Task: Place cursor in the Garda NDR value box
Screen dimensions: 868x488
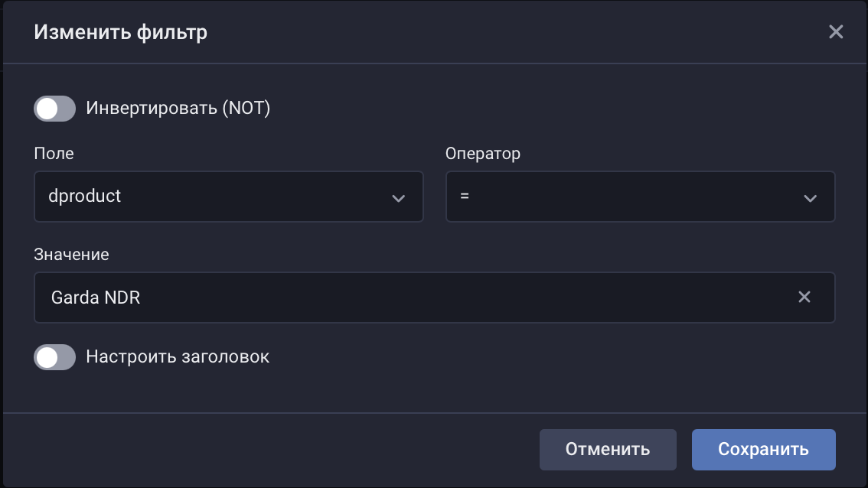Action: (383, 297)
